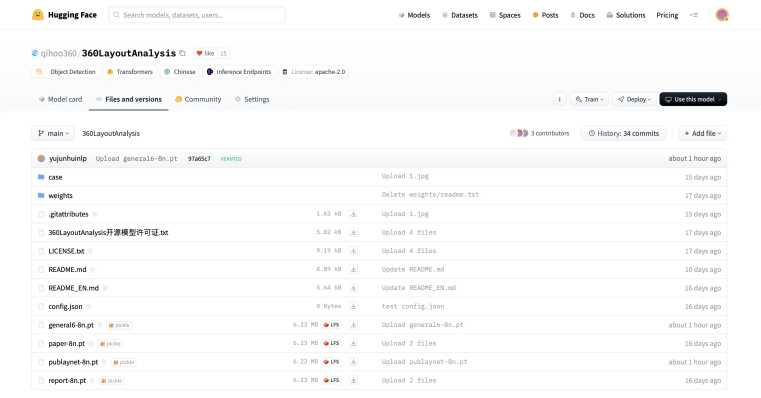This screenshot has height=398, width=761.
Task: Click the search models input field
Action: pyautogui.click(x=197, y=15)
